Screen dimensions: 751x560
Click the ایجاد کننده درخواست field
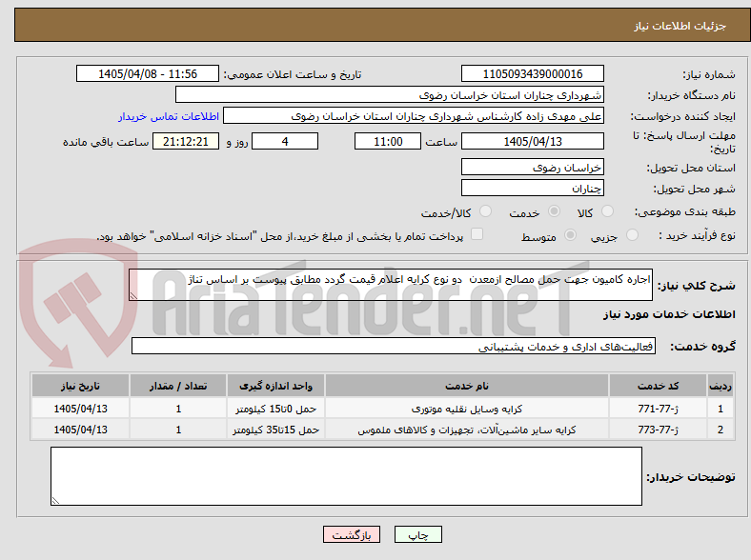point(414,116)
